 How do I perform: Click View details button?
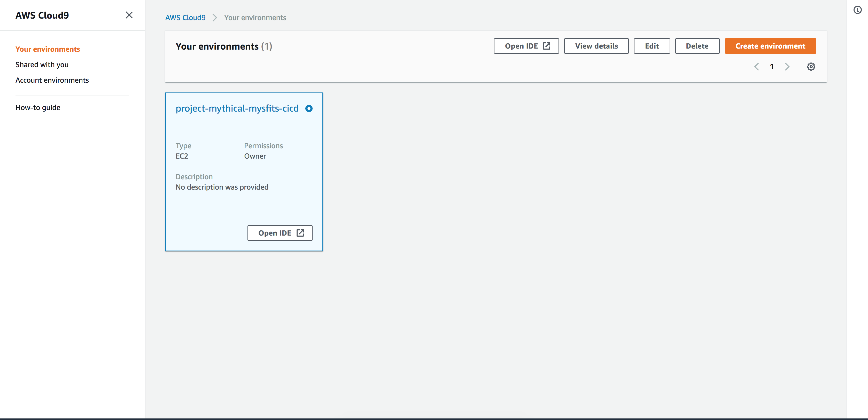tap(596, 46)
